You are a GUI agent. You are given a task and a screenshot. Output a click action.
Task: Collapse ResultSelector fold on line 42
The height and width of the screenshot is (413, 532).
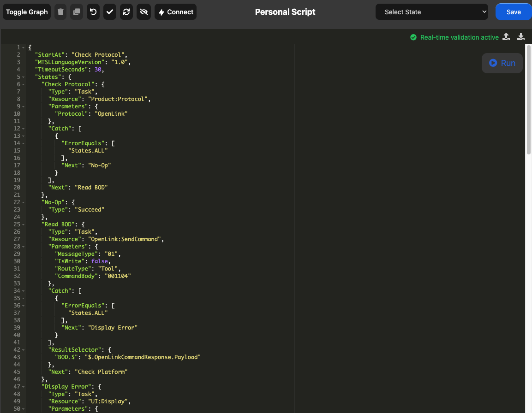pyautogui.click(x=24, y=350)
